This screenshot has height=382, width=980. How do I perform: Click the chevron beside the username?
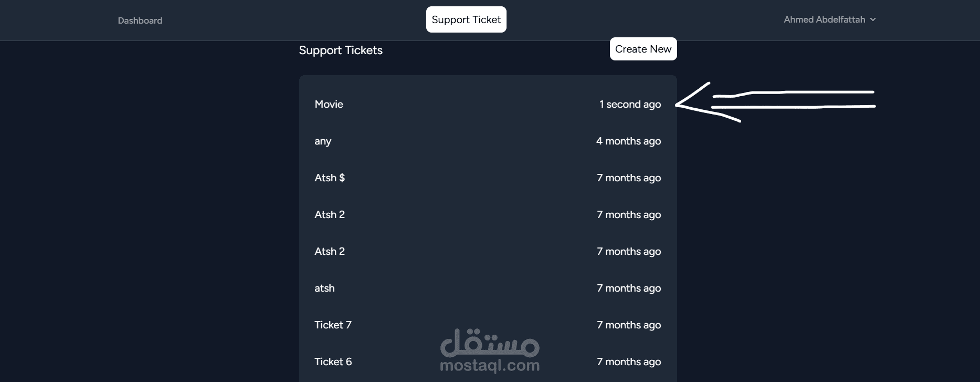point(873,19)
